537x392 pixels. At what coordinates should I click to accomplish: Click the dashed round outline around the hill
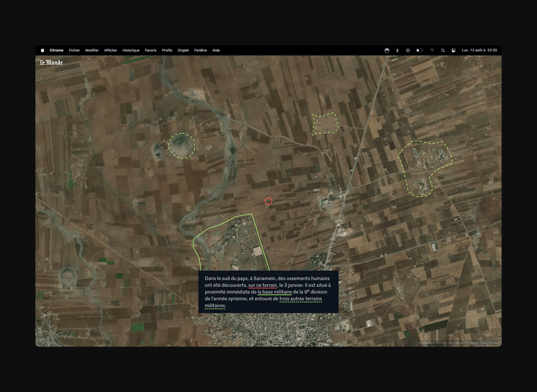click(x=181, y=146)
